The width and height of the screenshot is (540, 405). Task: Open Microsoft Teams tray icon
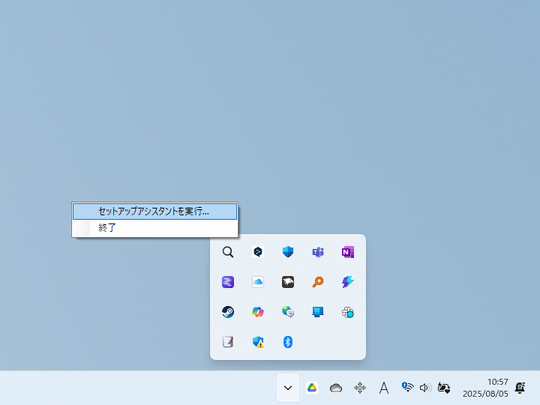[318, 252]
